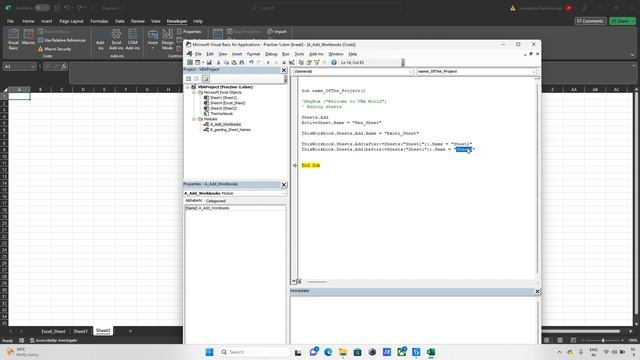Screen dimensions: 640x360
Task: Click the Undo icon in VBA toolbar
Action: click(x=251, y=62)
